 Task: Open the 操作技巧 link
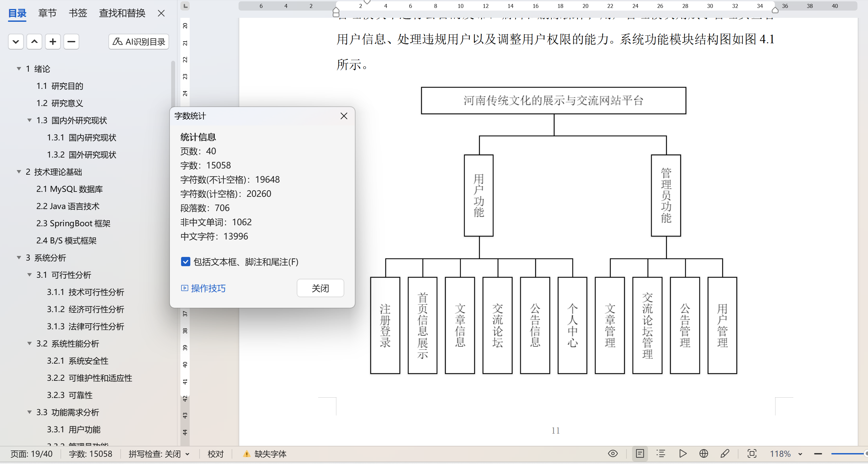click(x=208, y=288)
